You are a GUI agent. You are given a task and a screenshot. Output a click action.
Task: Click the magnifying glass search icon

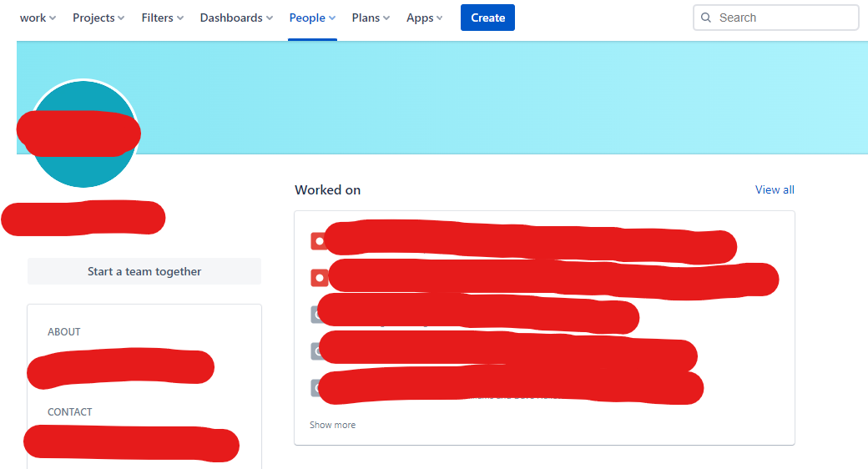point(706,18)
